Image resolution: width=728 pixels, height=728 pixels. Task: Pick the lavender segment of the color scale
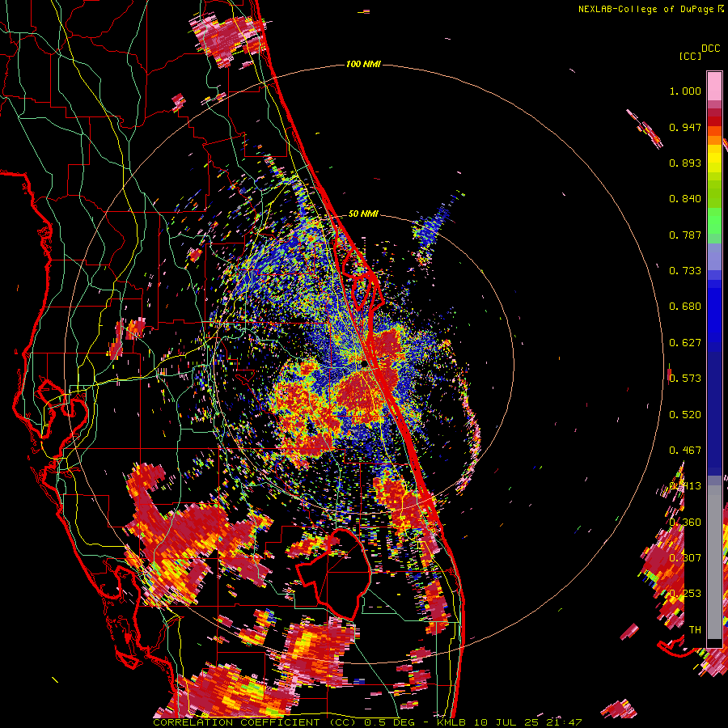[x=714, y=256]
